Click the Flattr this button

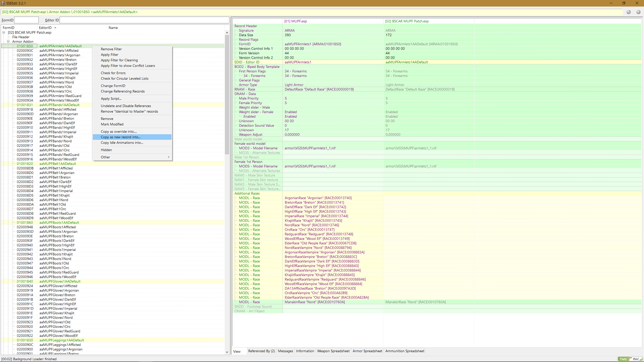[630, 359]
